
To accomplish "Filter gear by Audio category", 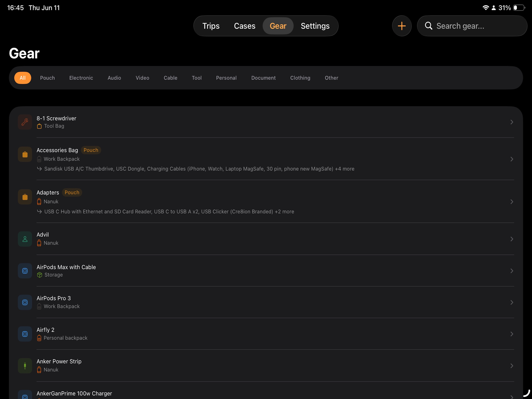I will [114, 78].
